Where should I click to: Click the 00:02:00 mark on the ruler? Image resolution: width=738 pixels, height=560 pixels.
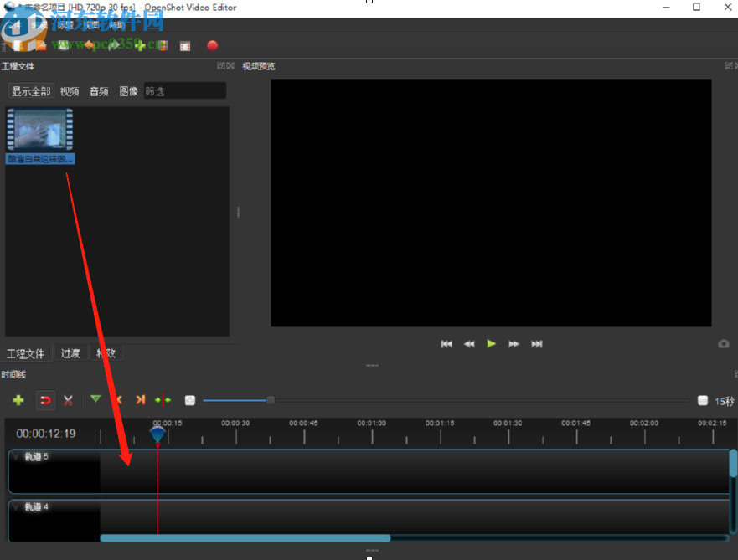(x=644, y=424)
